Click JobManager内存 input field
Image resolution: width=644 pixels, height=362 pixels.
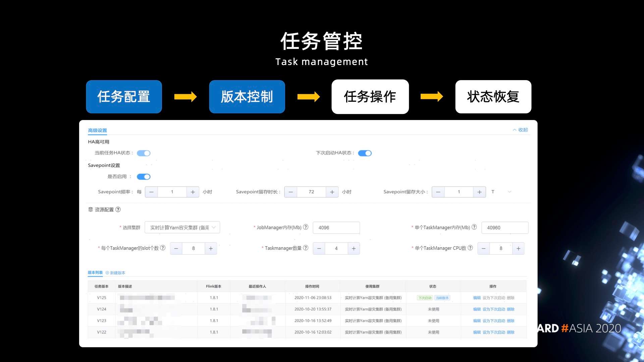click(336, 228)
